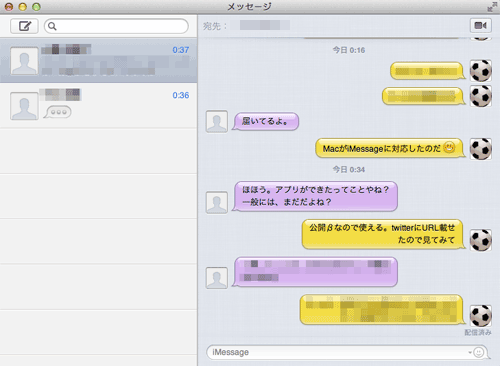
Task: Click the soccer ball avatar beside the 公開β bubble
Action: click(481, 240)
